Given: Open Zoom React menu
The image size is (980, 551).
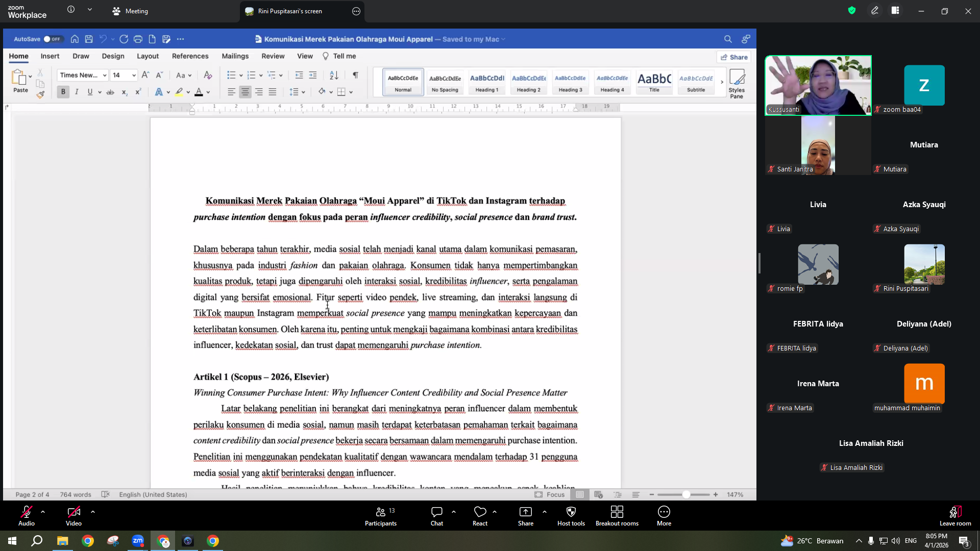Looking at the screenshot, I should (480, 516).
